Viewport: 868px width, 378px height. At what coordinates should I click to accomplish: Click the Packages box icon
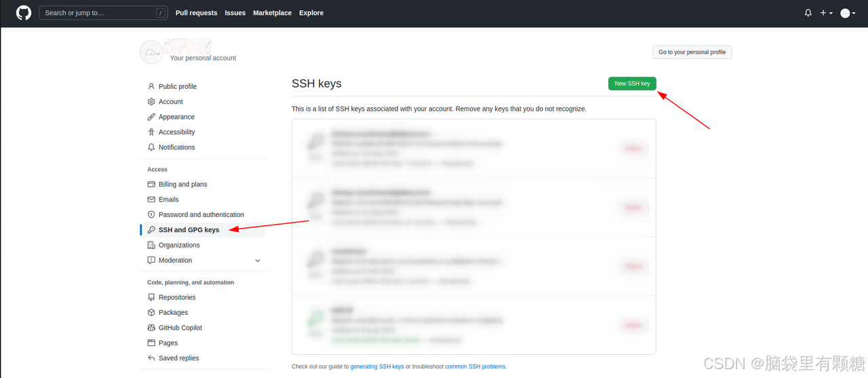(151, 312)
